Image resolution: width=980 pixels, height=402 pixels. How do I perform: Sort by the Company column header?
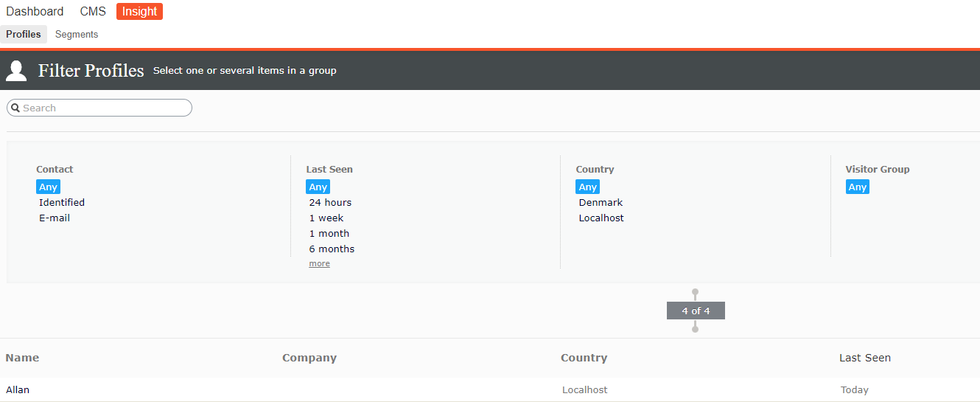tap(309, 358)
